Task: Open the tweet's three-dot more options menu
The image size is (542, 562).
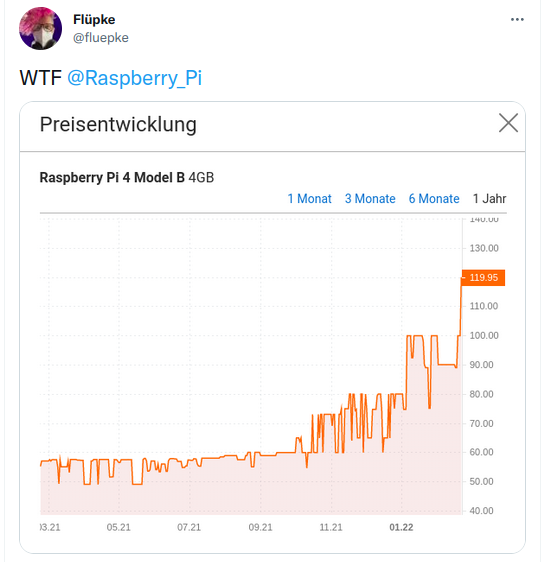Action: (517, 19)
